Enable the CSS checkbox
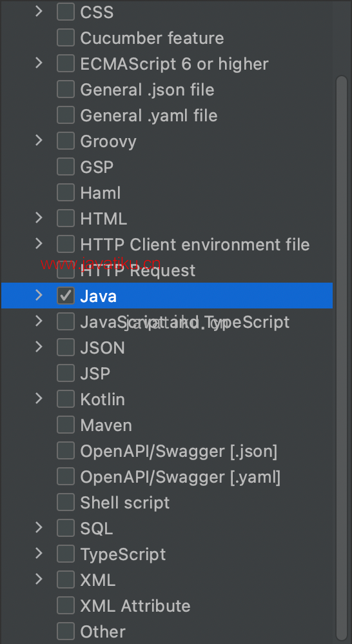The width and height of the screenshot is (352, 644). click(66, 12)
